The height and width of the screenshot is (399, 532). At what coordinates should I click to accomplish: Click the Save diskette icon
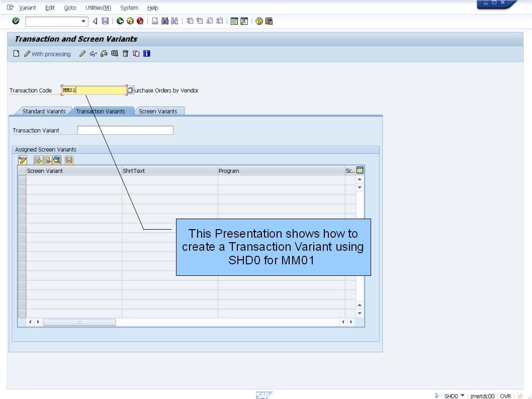[106, 21]
